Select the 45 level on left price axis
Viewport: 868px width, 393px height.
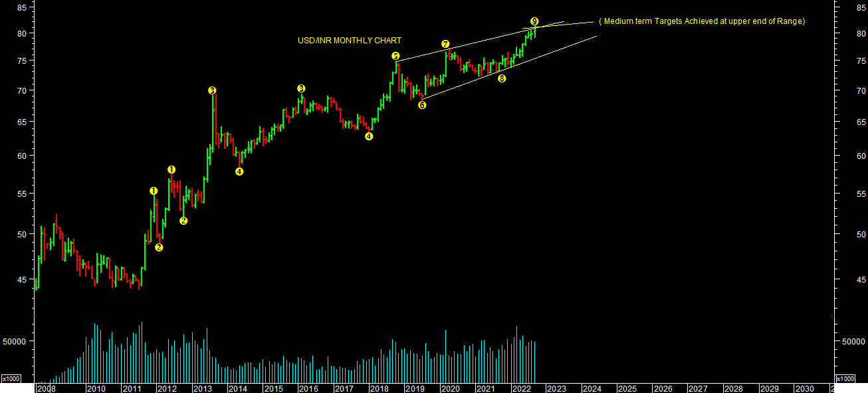22,279
